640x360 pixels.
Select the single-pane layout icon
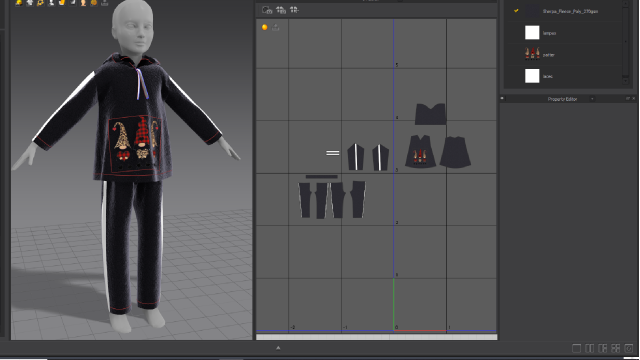click(576, 348)
